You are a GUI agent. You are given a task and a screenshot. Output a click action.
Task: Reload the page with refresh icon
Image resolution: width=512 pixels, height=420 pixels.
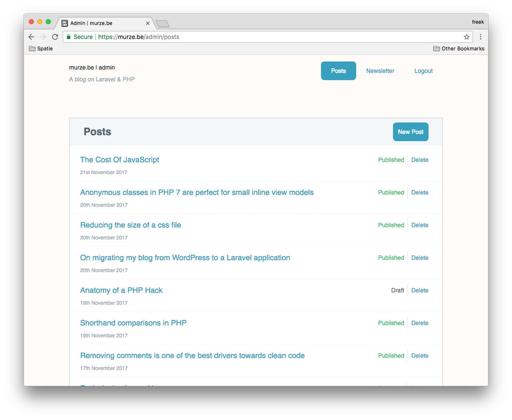pyautogui.click(x=55, y=37)
